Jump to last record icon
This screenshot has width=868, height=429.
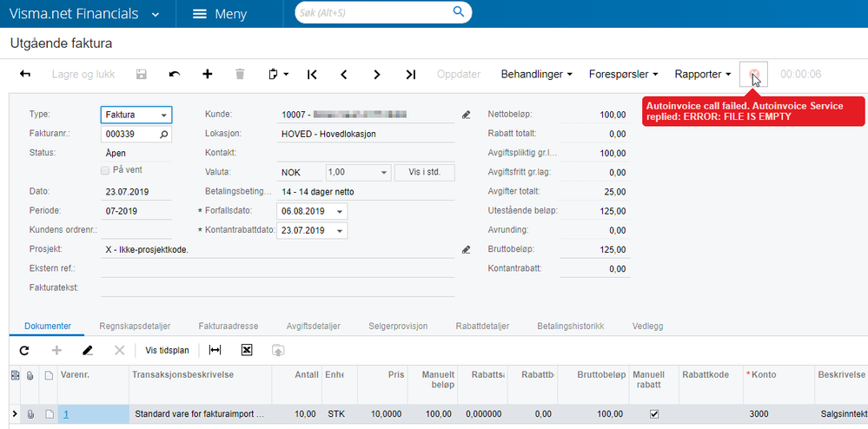pos(410,74)
